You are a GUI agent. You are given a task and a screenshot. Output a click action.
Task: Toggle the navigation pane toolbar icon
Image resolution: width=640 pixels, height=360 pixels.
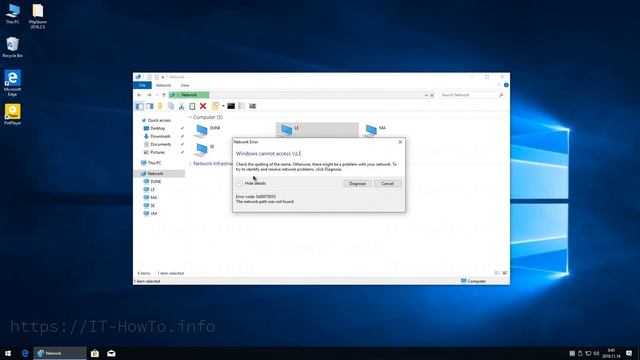140,106
